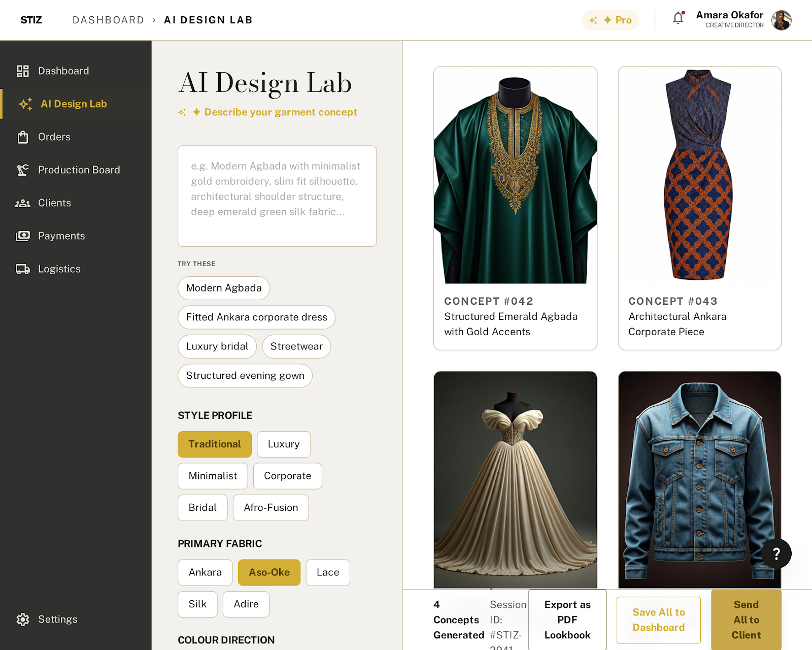812x650 pixels.
Task: Click CONCEPT #042 title text
Action: pyautogui.click(x=489, y=301)
